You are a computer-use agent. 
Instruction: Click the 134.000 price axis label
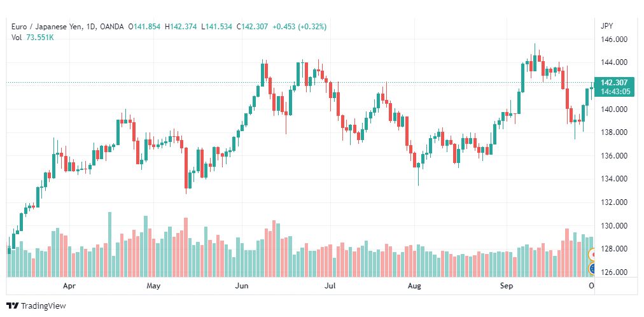click(615, 179)
